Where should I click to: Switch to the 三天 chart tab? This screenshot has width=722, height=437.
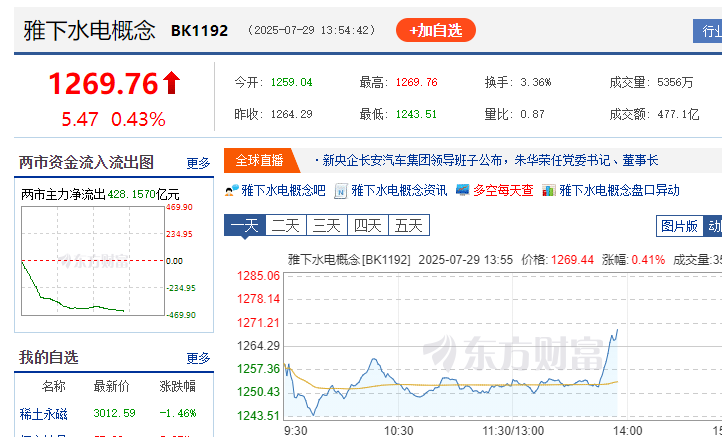327,226
